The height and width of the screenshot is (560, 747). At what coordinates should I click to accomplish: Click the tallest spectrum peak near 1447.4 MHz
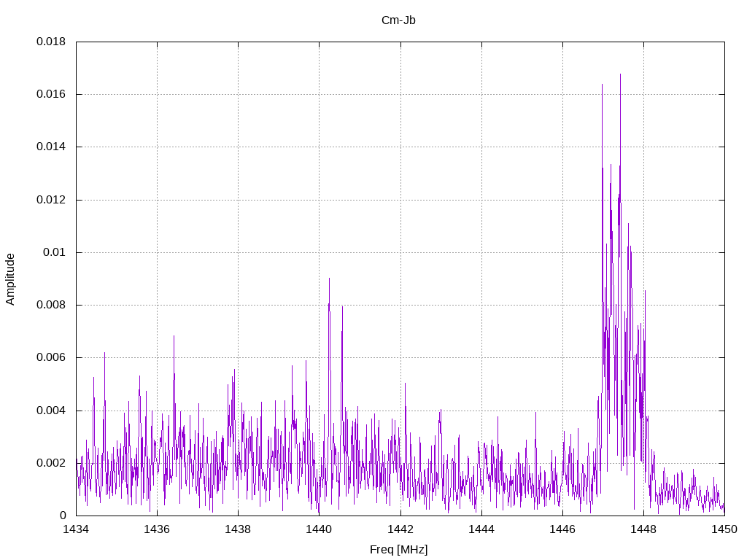[620, 75]
